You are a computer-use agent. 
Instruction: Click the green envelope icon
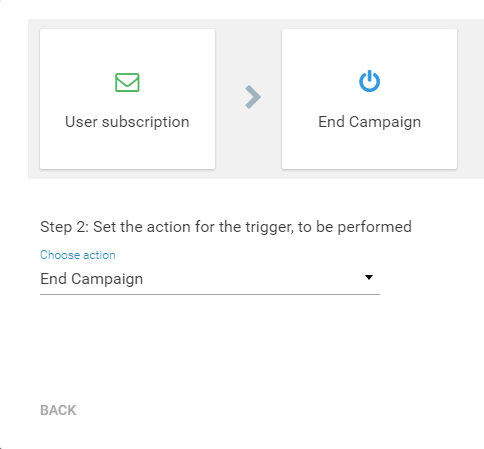click(x=127, y=82)
